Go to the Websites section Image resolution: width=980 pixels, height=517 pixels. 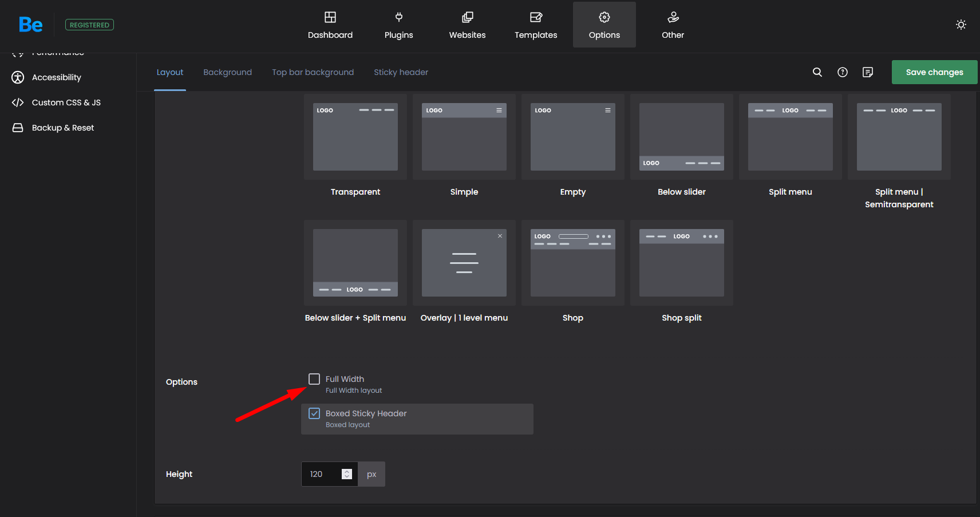[467, 25]
